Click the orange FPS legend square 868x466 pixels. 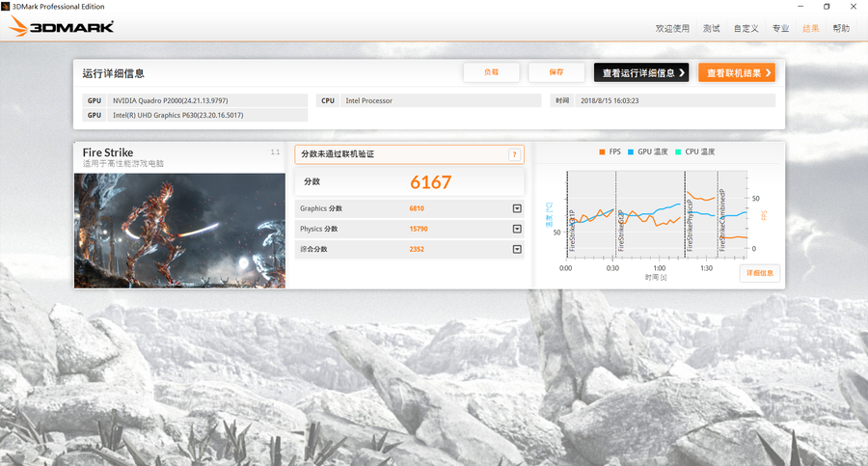tap(602, 152)
